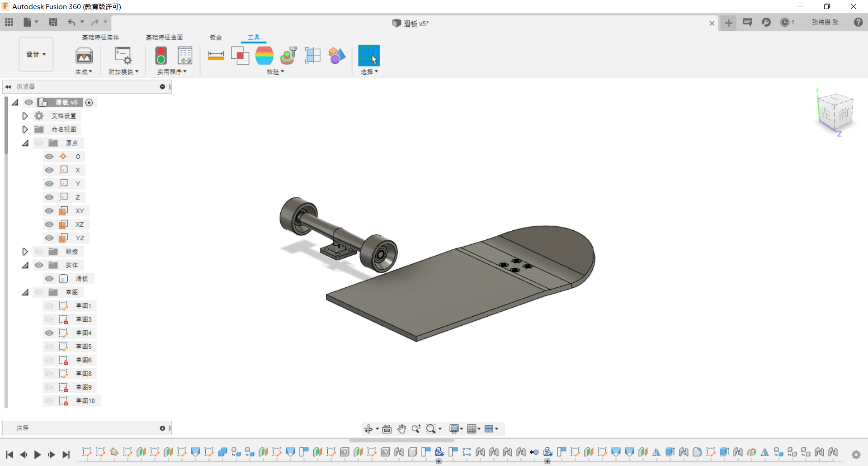
Task: Click the Undo arrow
Action: [71, 22]
